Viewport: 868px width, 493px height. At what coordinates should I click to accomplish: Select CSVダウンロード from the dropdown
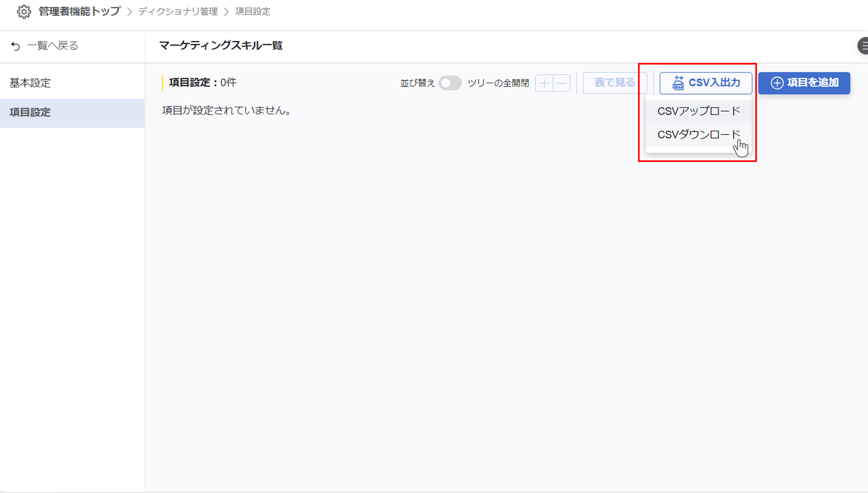(698, 135)
